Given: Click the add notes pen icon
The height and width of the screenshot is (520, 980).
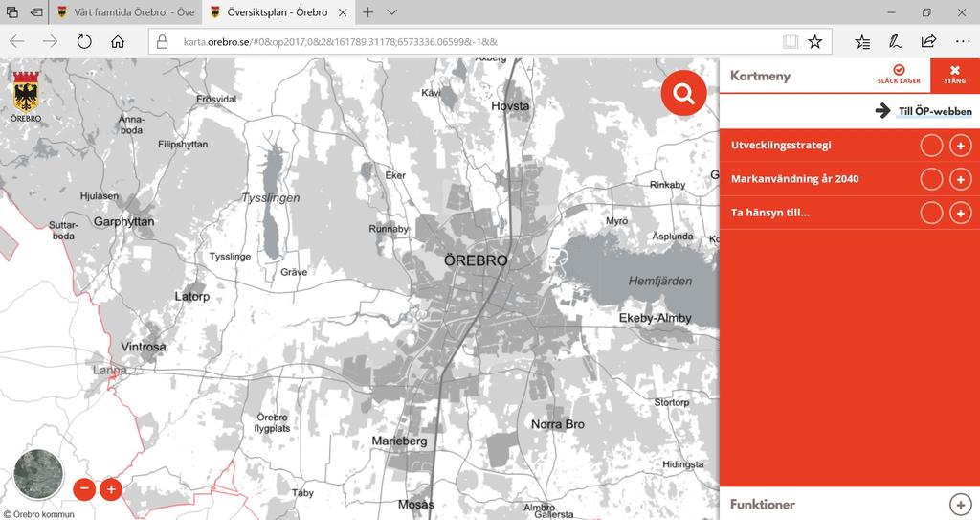Looking at the screenshot, I should 896,42.
